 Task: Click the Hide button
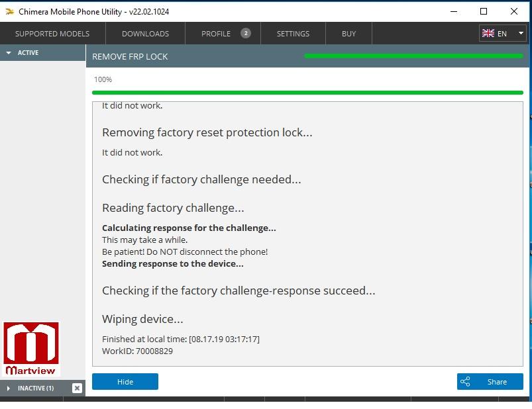coord(125,382)
